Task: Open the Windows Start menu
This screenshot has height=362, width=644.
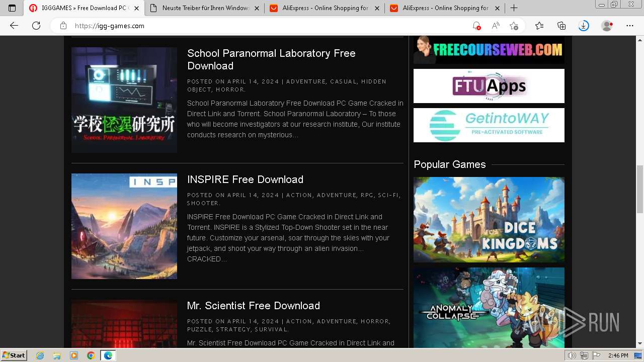Action: pos(14,355)
